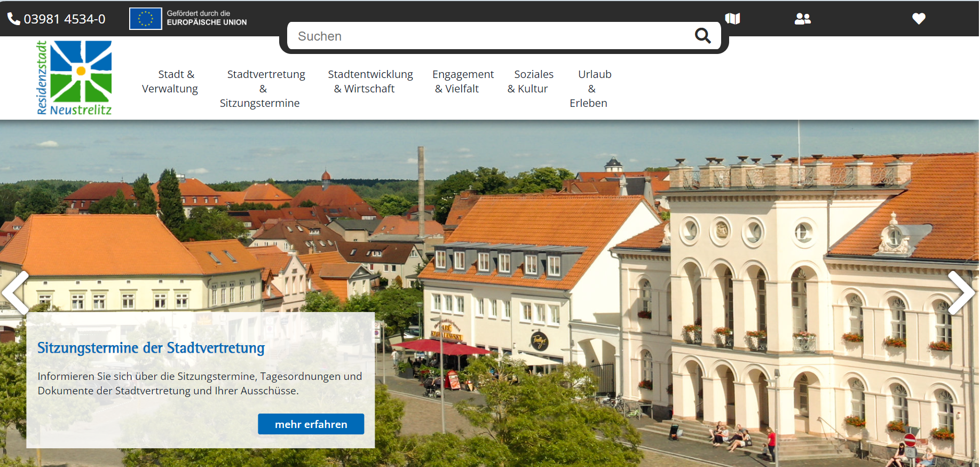
Task: Click the Informieren Sie sich description text
Action: (200, 384)
